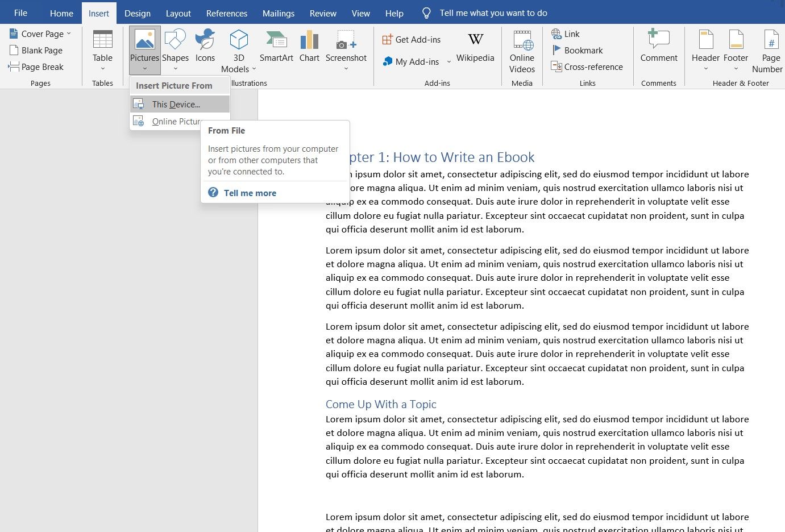
Task: Open the Wikipedia add-in
Action: pyautogui.click(x=475, y=51)
